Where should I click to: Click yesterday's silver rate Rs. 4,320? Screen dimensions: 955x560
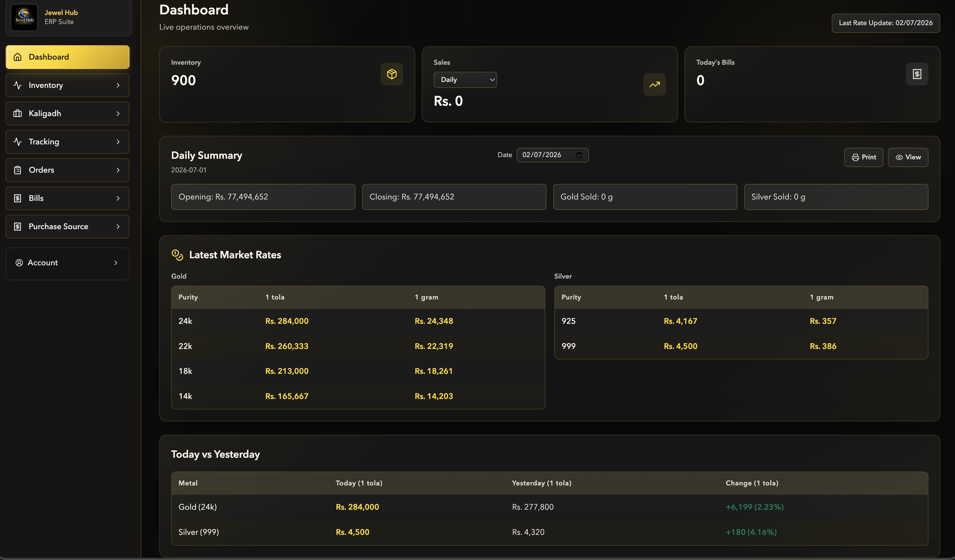(528, 532)
